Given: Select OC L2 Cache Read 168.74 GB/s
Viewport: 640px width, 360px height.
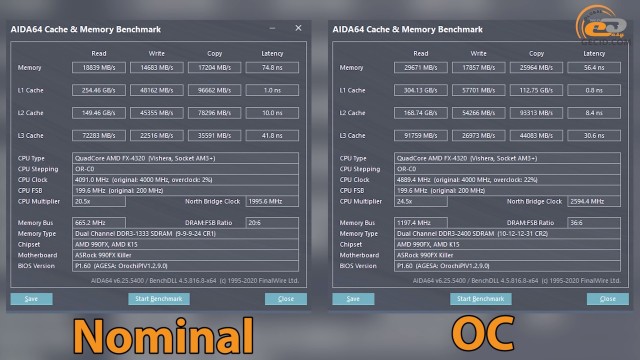Looking at the screenshot, I should pyautogui.click(x=421, y=113).
